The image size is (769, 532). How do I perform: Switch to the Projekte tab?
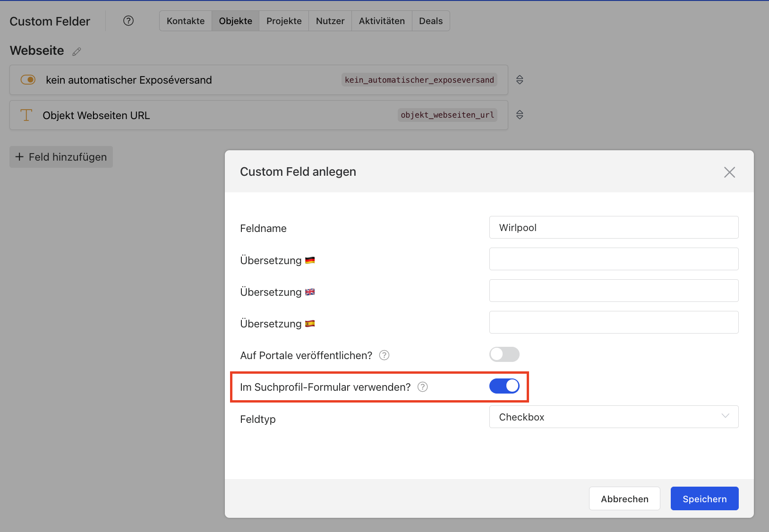coord(284,21)
